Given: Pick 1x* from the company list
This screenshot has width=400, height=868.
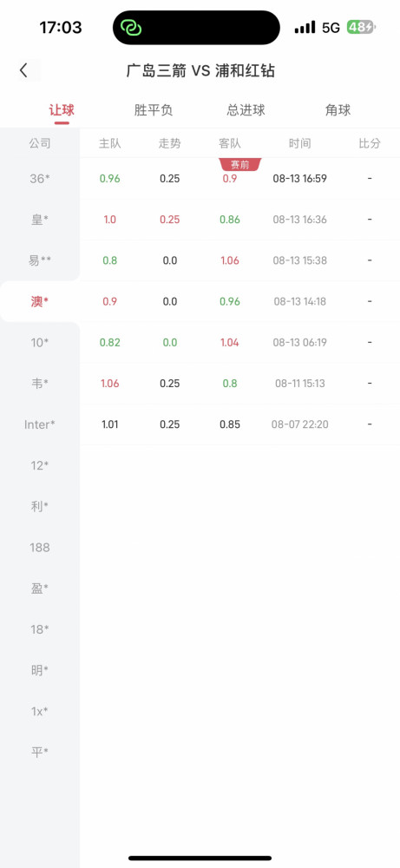Looking at the screenshot, I should click(x=40, y=712).
